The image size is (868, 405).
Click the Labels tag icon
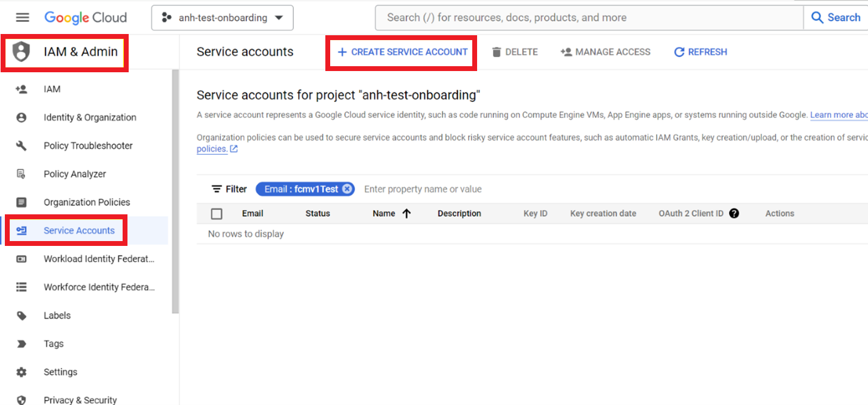click(21, 316)
